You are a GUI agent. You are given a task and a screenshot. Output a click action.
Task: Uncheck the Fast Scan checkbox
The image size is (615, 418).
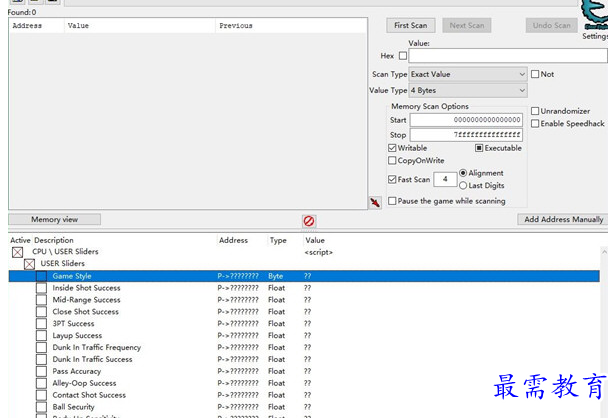[x=392, y=179]
